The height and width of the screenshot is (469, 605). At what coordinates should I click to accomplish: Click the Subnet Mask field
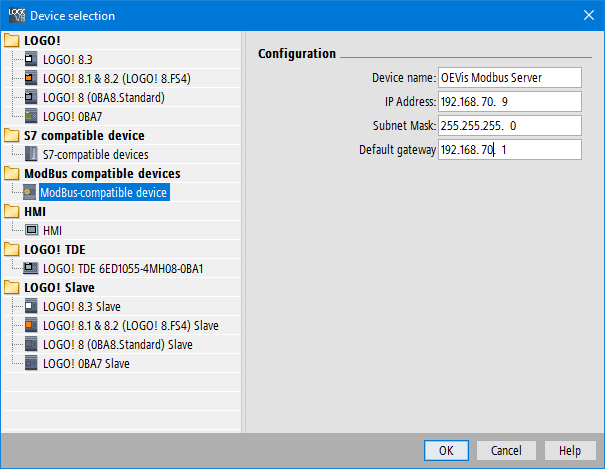point(510,126)
